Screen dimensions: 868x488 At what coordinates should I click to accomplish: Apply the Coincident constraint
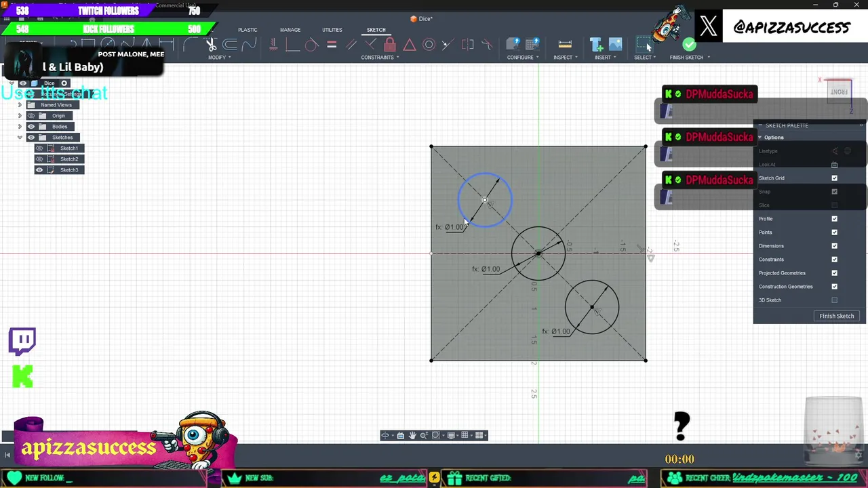292,45
